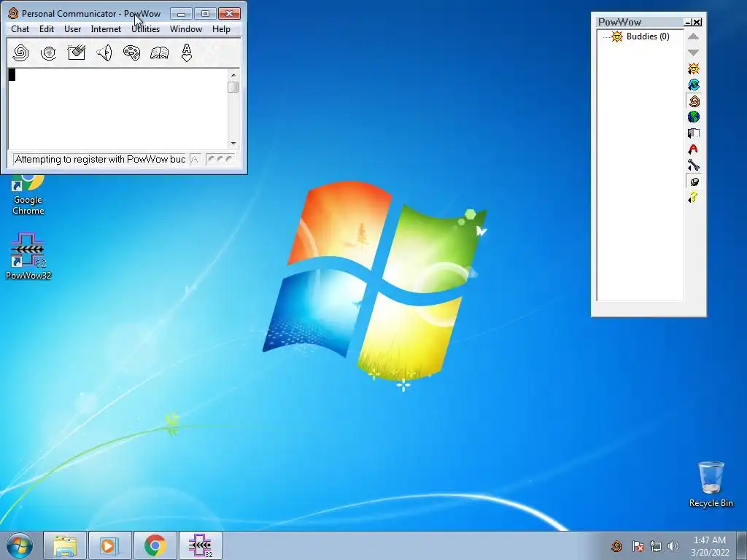Click the sun buddies icon in PowWow sidebar

(x=694, y=69)
